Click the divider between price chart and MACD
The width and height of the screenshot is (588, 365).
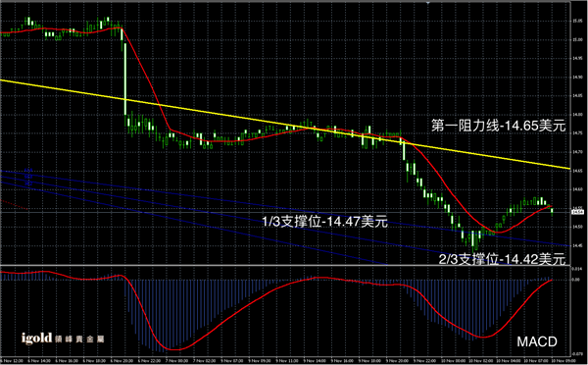click(285, 266)
